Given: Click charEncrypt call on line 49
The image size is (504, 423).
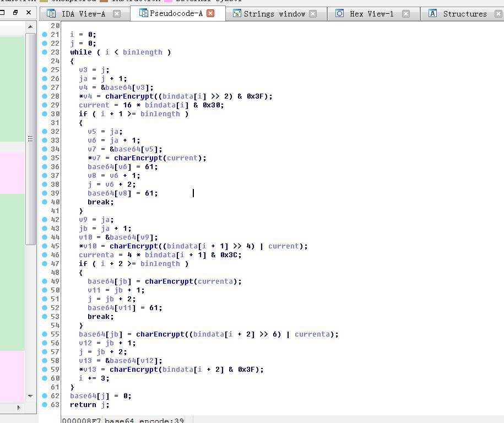Looking at the screenshot, I should pyautogui.click(x=169, y=281).
